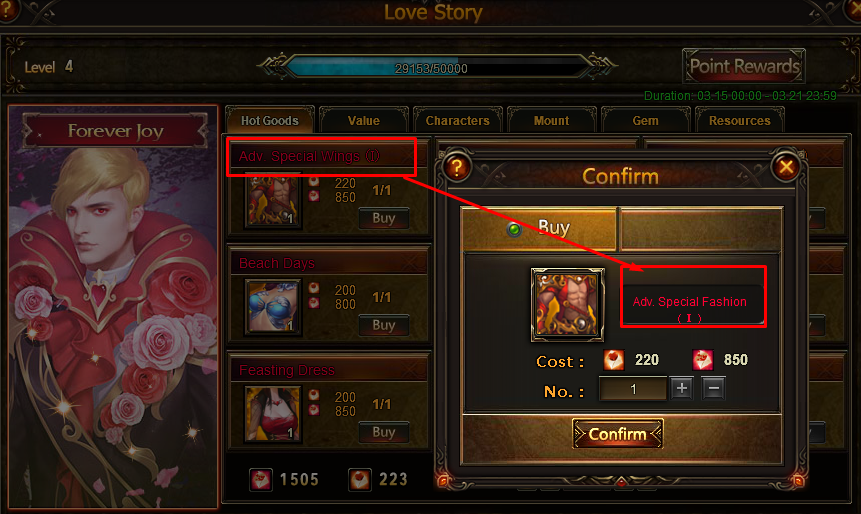The height and width of the screenshot is (514, 861).
Task: Click the Feasting Dress item icon
Action: 273,414
